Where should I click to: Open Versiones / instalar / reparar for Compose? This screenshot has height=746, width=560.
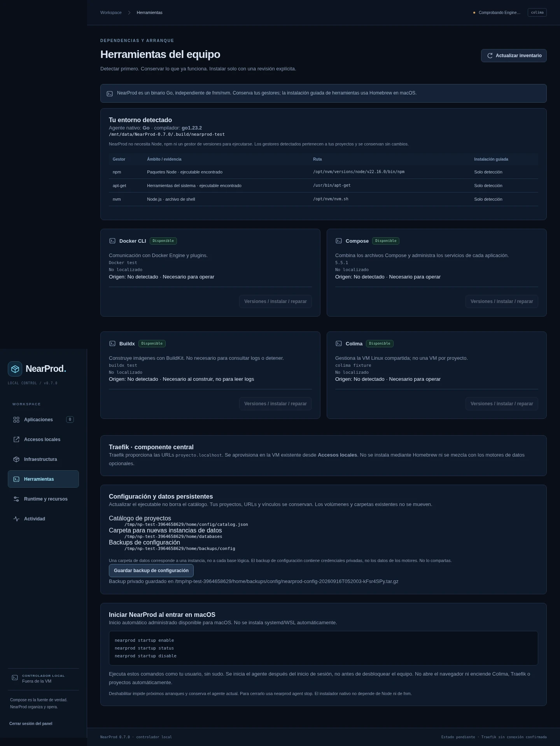coord(502,301)
